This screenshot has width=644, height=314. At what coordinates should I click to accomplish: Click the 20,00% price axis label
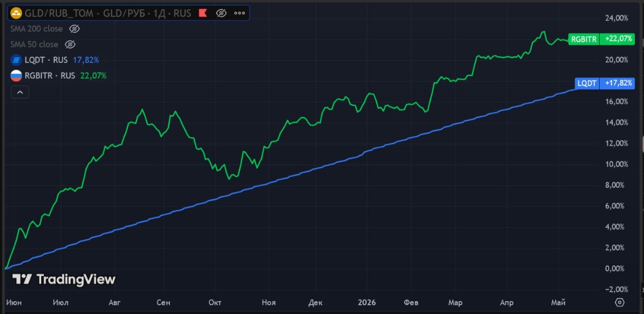(616, 60)
